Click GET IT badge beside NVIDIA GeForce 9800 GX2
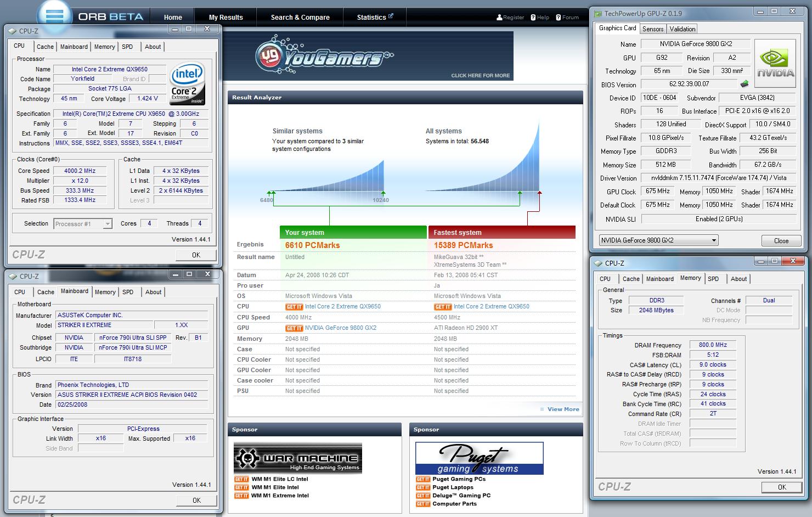This screenshot has width=812, height=517. click(294, 328)
